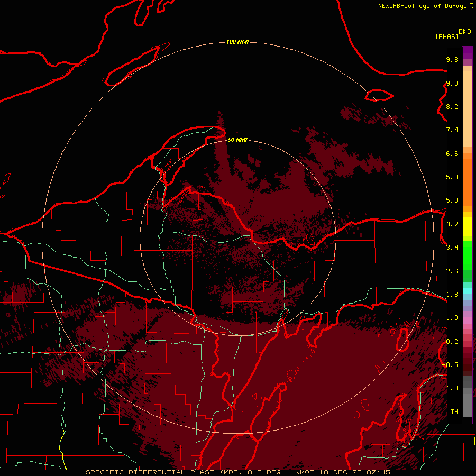476x476 pixels.
Task: Pick the orange band of the color bar
Action: [467, 183]
